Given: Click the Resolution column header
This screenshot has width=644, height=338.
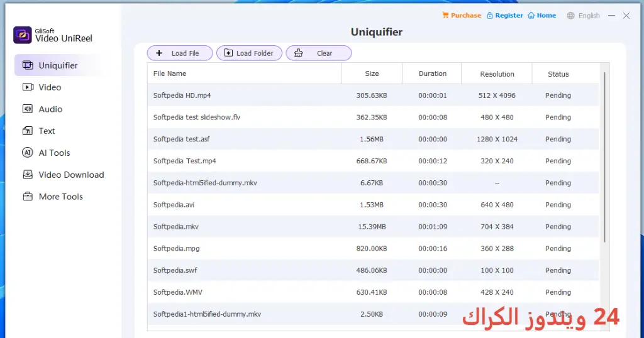Looking at the screenshot, I should pyautogui.click(x=497, y=74).
